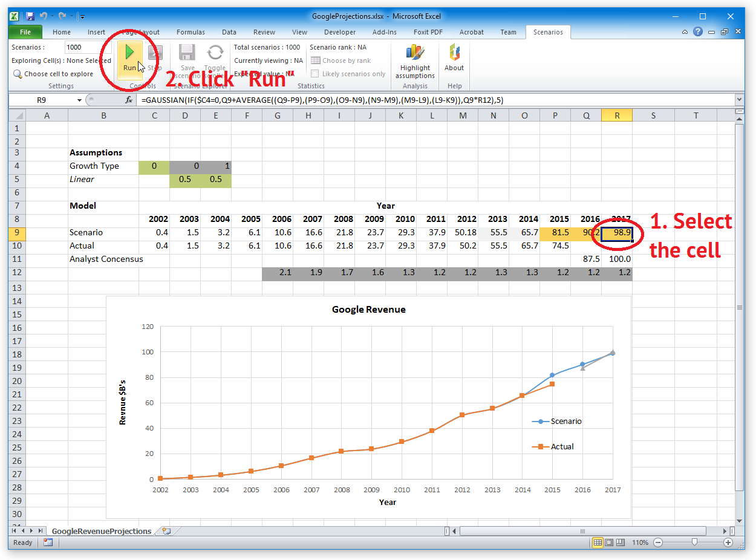756x560 pixels.
Task: Open the Foxit PDF tab
Action: coord(428,32)
